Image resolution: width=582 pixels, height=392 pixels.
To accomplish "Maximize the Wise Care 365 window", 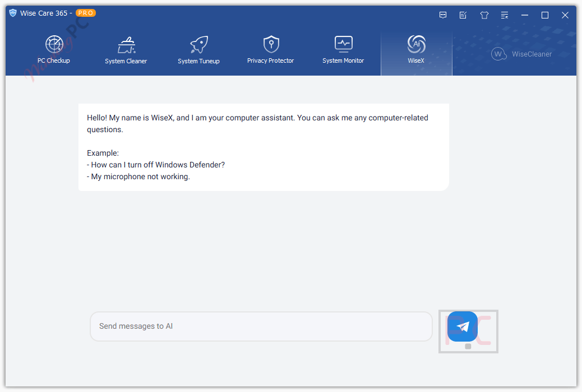I will 545,15.
